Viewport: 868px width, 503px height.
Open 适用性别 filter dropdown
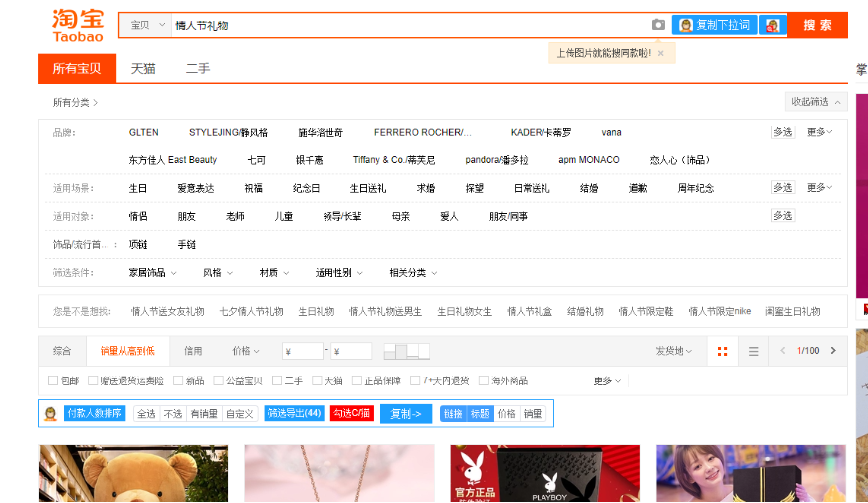pos(338,273)
